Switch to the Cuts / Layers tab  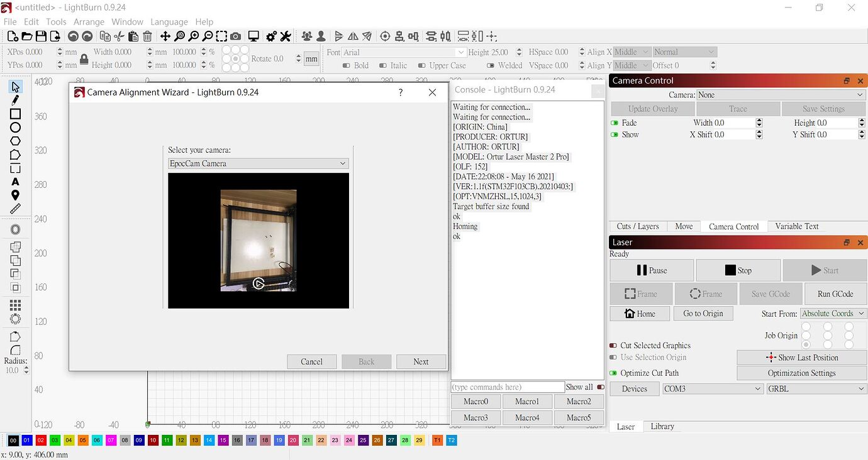pos(638,226)
